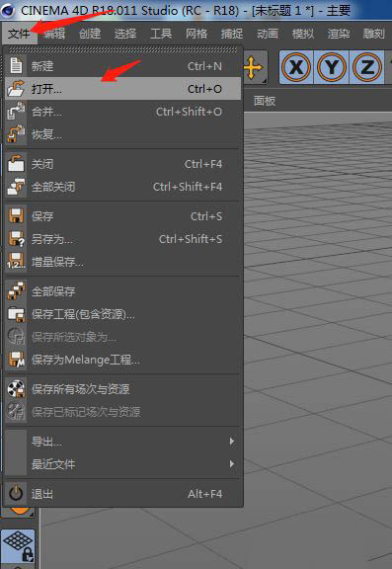Choose 保存 menu item

point(122,216)
